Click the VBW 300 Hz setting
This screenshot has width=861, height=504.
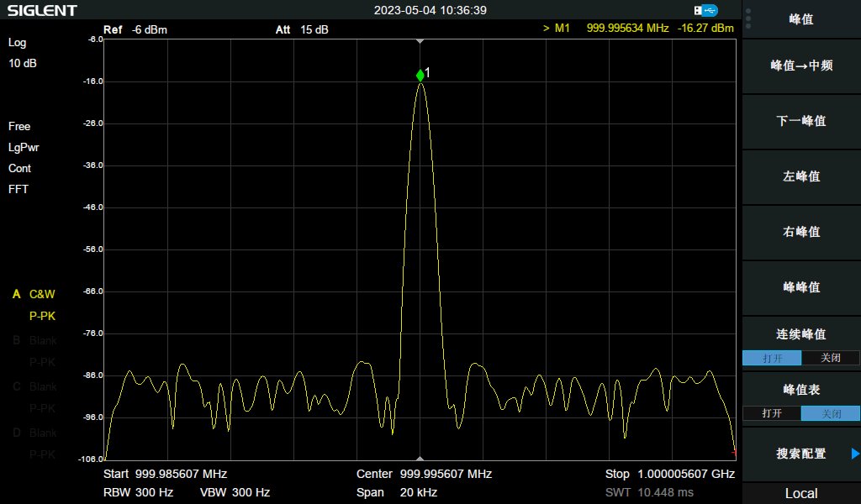235,492
